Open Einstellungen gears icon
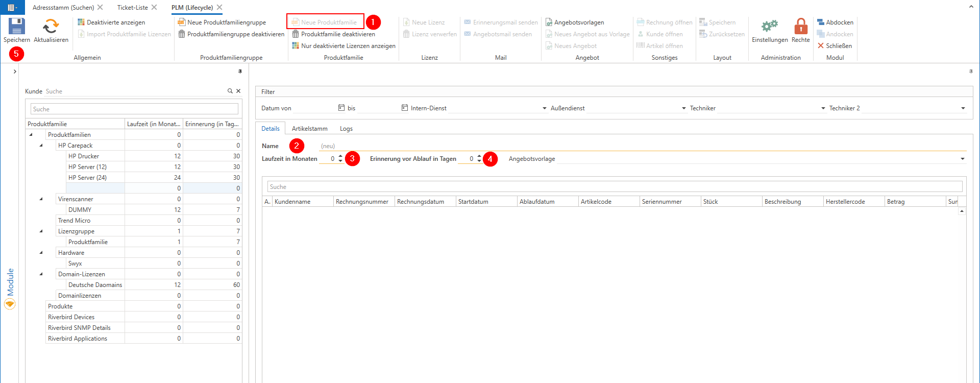Image resolution: width=980 pixels, height=383 pixels. pyautogui.click(x=769, y=26)
